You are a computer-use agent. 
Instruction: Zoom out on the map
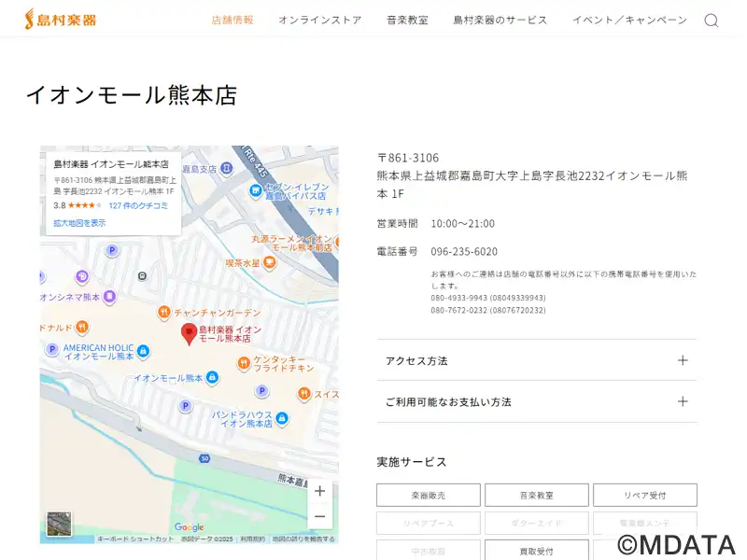320,516
